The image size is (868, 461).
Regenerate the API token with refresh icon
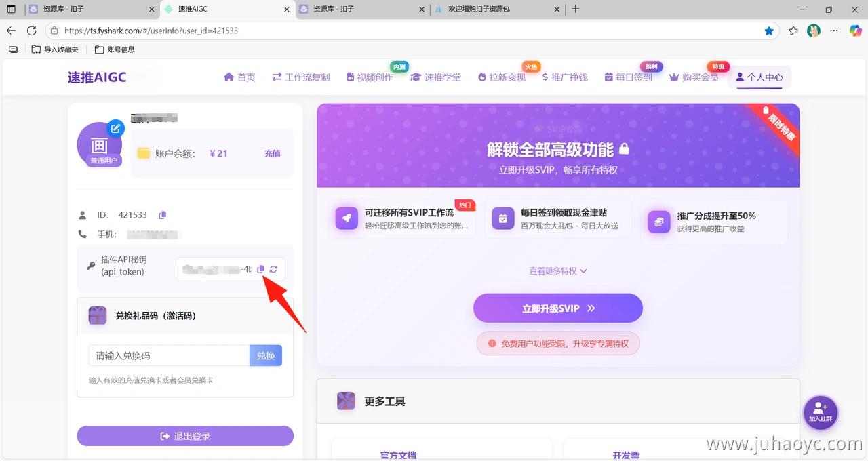tap(273, 269)
